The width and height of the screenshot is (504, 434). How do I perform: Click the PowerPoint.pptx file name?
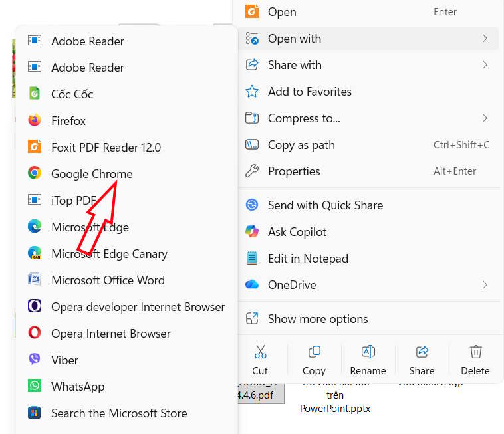pyautogui.click(x=335, y=408)
